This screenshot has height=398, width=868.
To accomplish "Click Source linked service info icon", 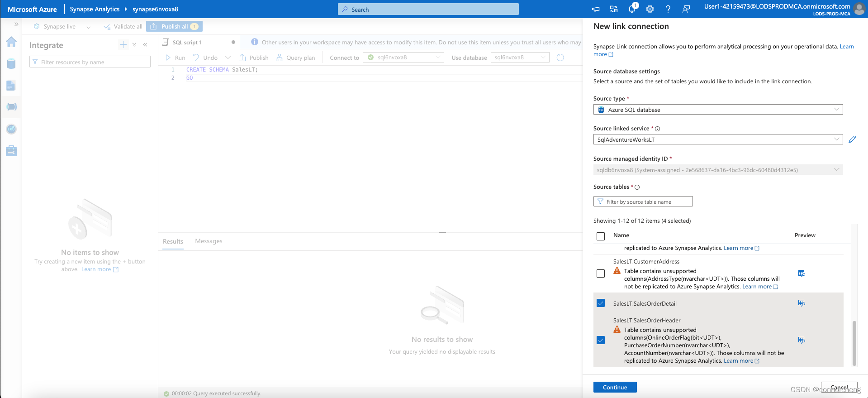I will [657, 129].
